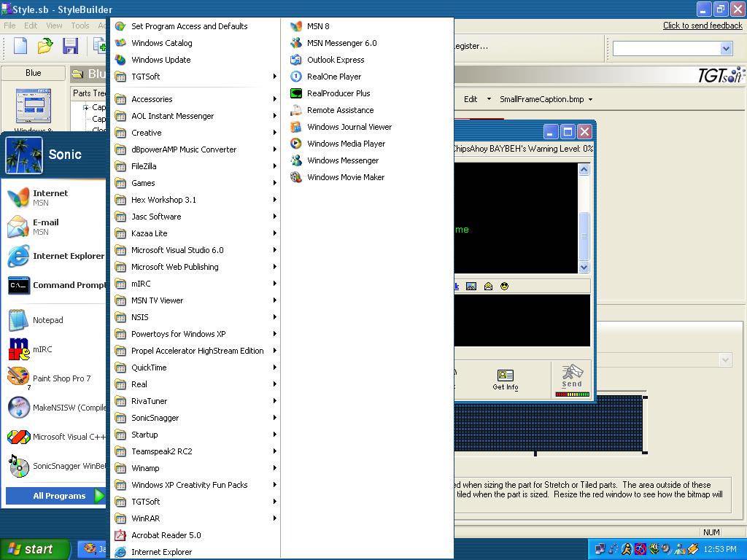Click the smiley emoticon icon in chat
Screen dimensions: 747x560
click(x=504, y=287)
